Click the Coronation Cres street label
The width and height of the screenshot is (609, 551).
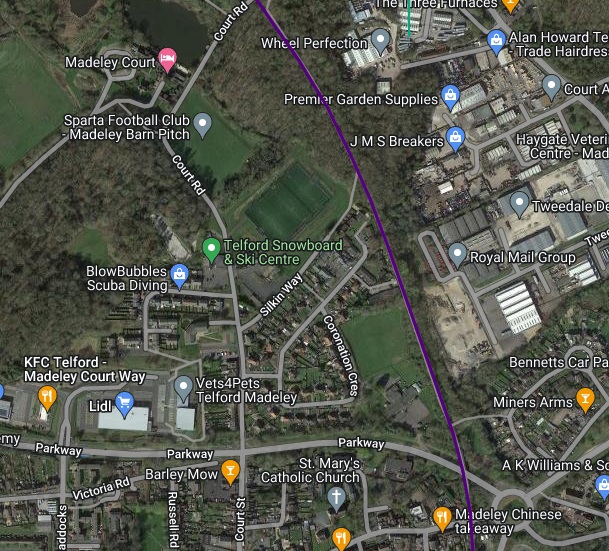(341, 356)
